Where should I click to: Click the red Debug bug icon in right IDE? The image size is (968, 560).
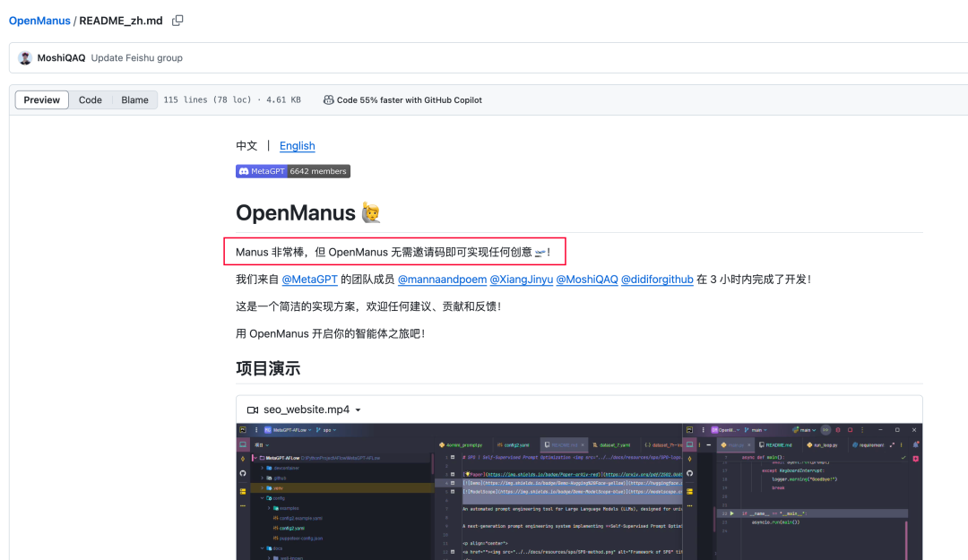coord(838,430)
